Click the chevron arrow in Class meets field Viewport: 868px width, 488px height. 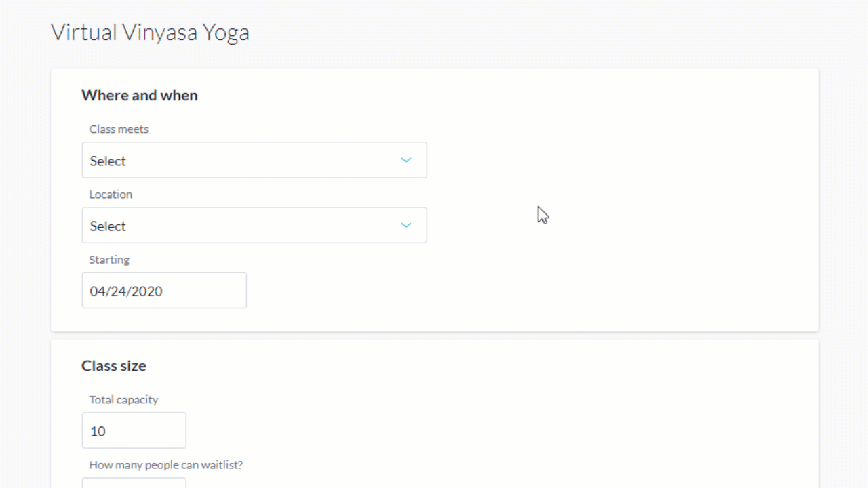pos(406,160)
